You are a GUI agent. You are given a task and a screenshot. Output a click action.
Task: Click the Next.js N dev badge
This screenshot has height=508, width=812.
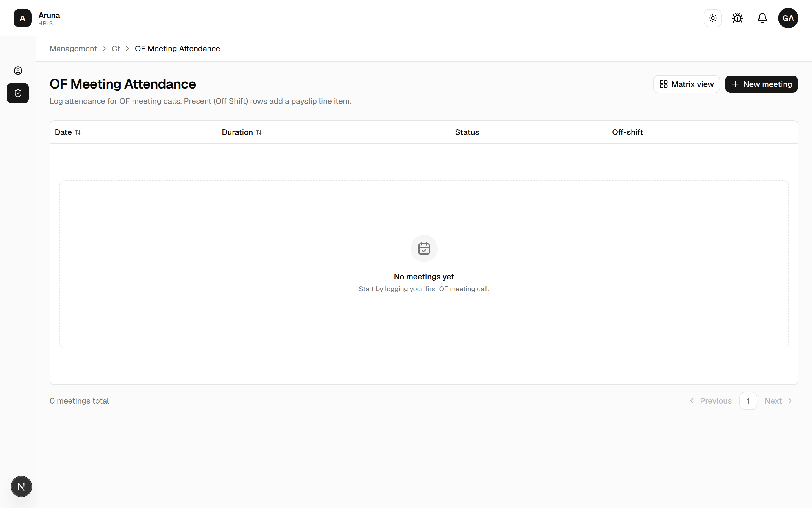pos(21,487)
